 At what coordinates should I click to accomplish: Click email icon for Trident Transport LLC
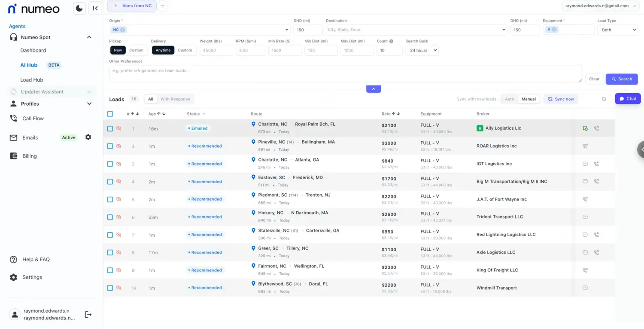tap(585, 217)
